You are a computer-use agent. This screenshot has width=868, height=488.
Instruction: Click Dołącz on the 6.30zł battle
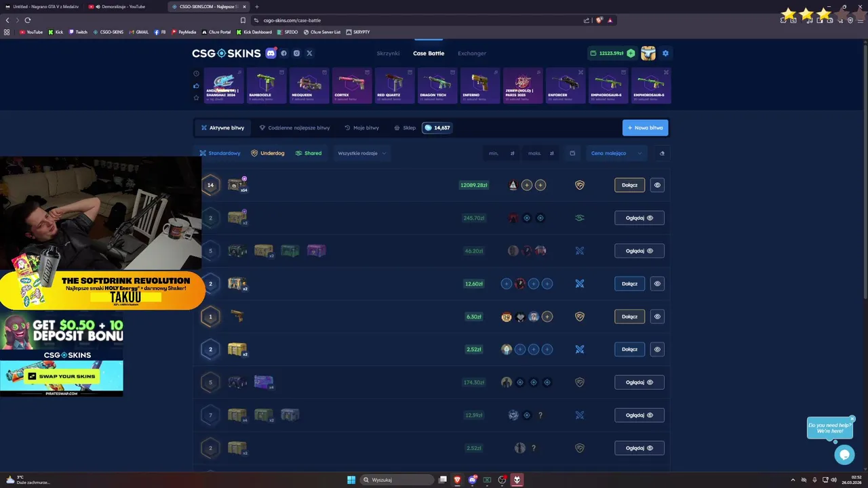tap(629, 317)
